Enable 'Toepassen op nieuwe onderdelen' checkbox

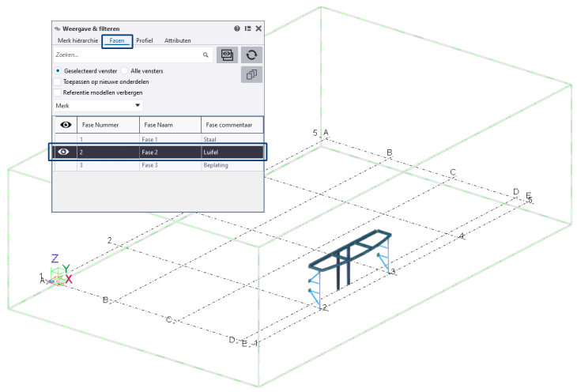tap(58, 81)
